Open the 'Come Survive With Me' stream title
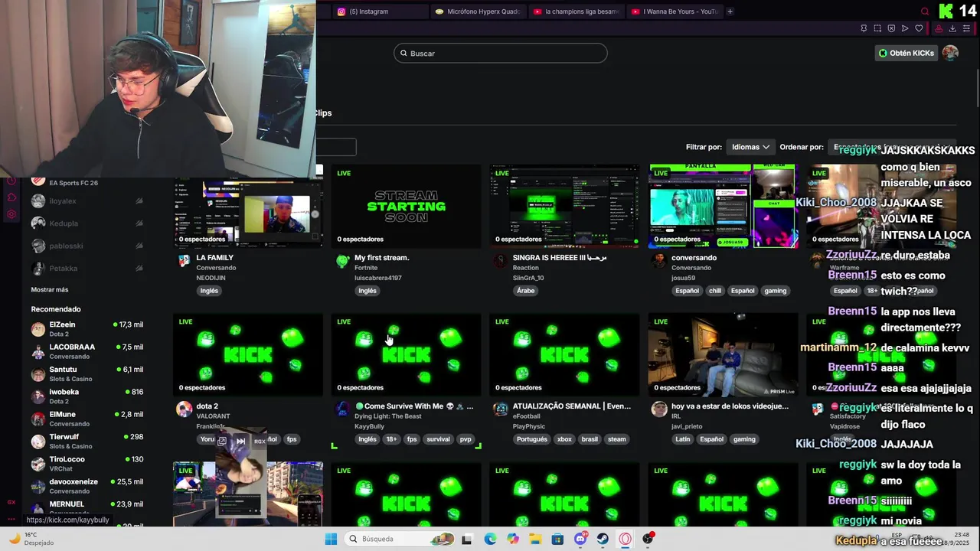980x551 pixels. [414, 406]
